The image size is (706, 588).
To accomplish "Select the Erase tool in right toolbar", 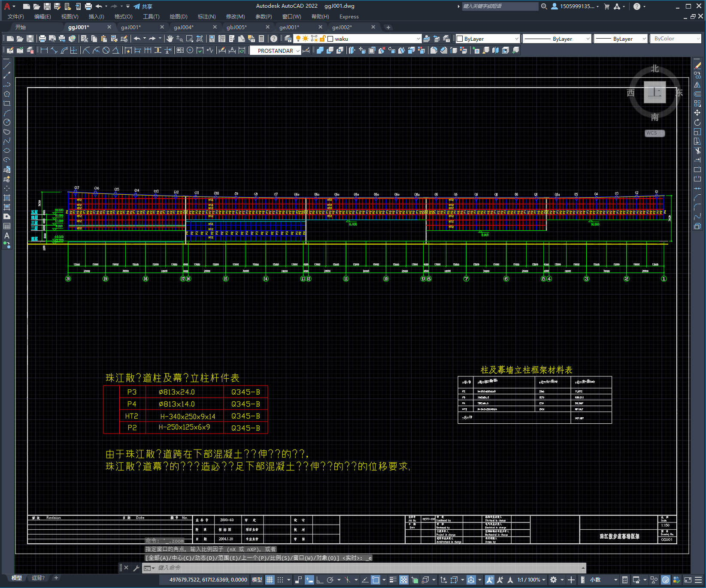I will [x=697, y=66].
